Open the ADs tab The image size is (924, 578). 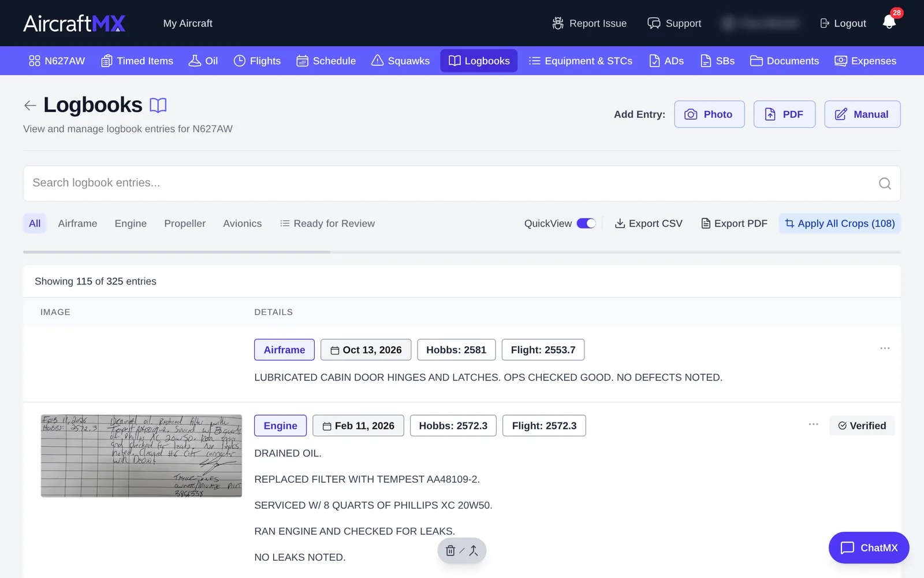coord(667,61)
